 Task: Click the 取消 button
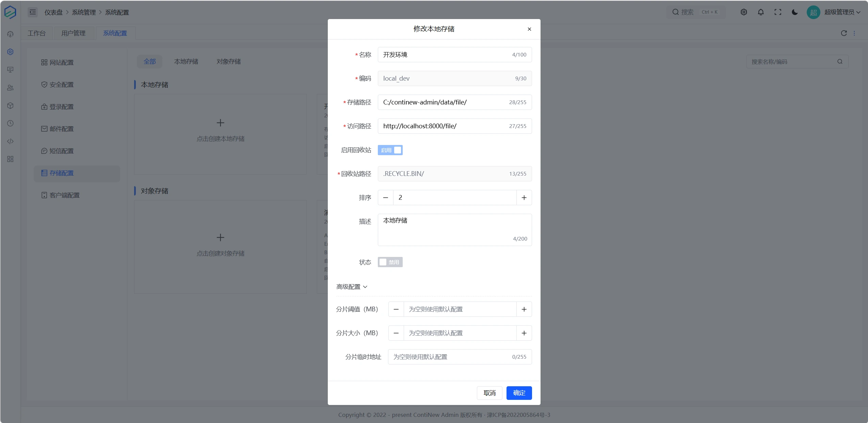489,393
